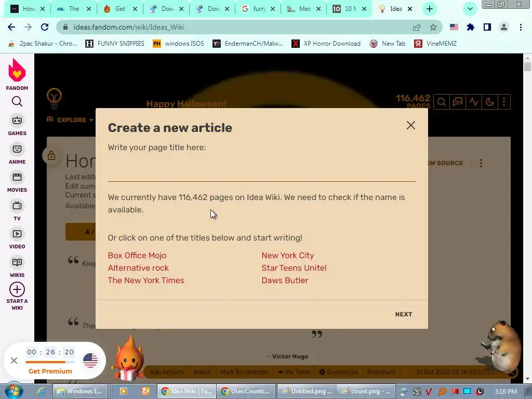Close the 'Idea' active tab

(x=410, y=9)
